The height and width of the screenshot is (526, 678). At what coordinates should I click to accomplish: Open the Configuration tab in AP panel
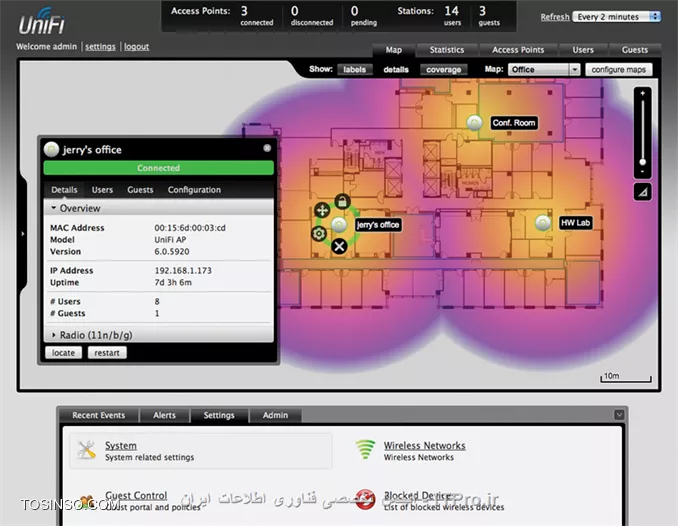194,190
